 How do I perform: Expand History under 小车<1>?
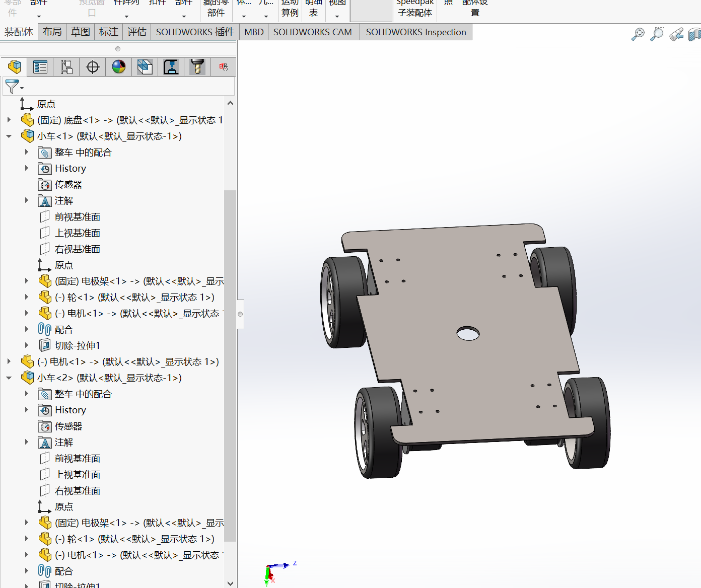27,168
